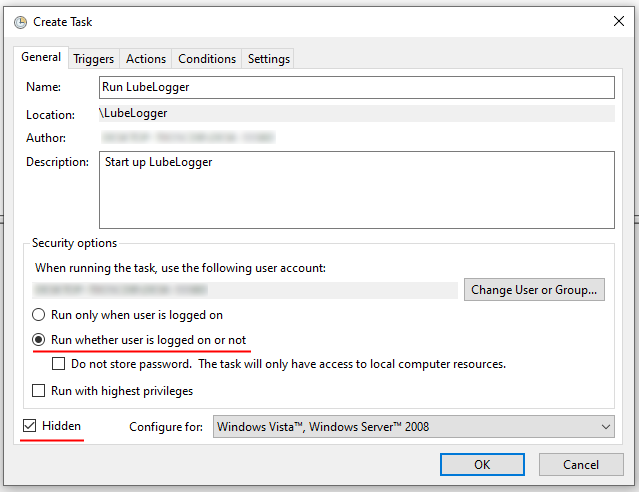Viewport: 639px width, 492px height.
Task: Click Cancel to discard the task
Action: (581, 464)
